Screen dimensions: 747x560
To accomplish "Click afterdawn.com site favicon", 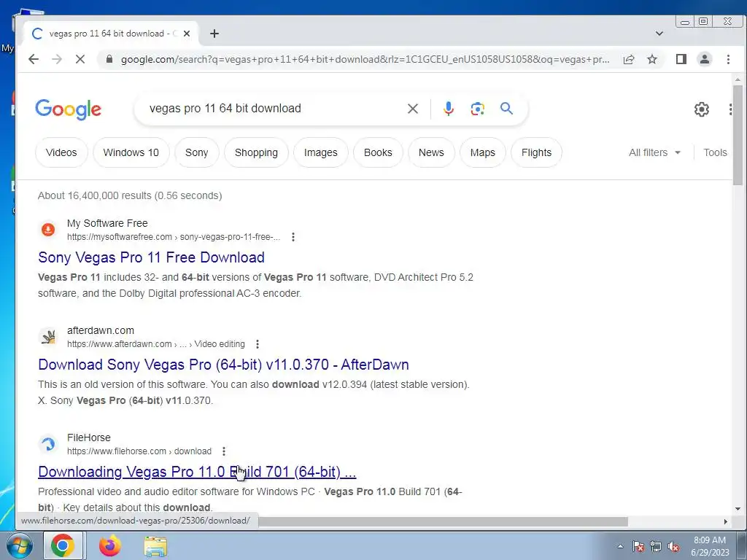I will pos(47,337).
